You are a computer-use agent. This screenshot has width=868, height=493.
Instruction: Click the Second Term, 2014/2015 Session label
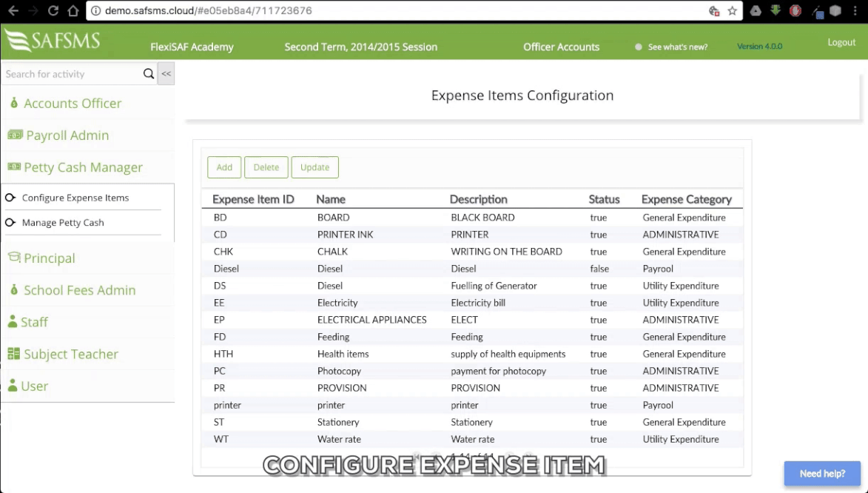(361, 47)
